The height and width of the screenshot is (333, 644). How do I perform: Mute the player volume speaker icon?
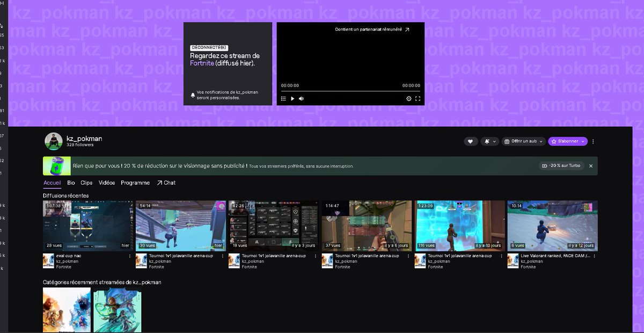pyautogui.click(x=301, y=98)
